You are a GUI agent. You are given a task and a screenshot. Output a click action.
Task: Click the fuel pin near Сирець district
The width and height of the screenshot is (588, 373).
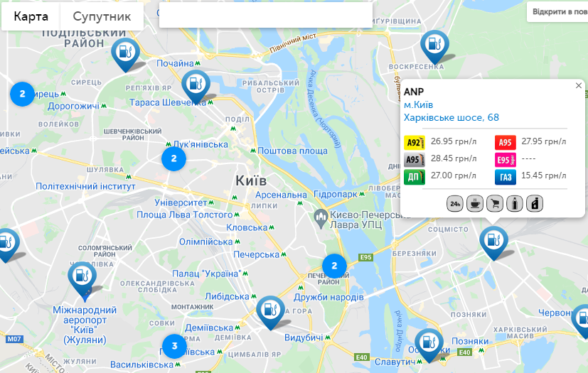(x=126, y=53)
